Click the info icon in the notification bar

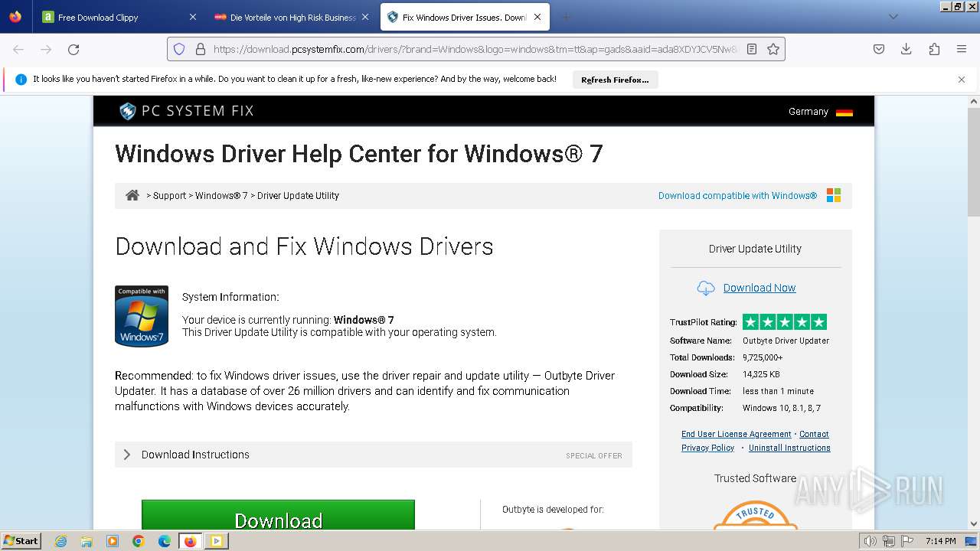pos(21,80)
